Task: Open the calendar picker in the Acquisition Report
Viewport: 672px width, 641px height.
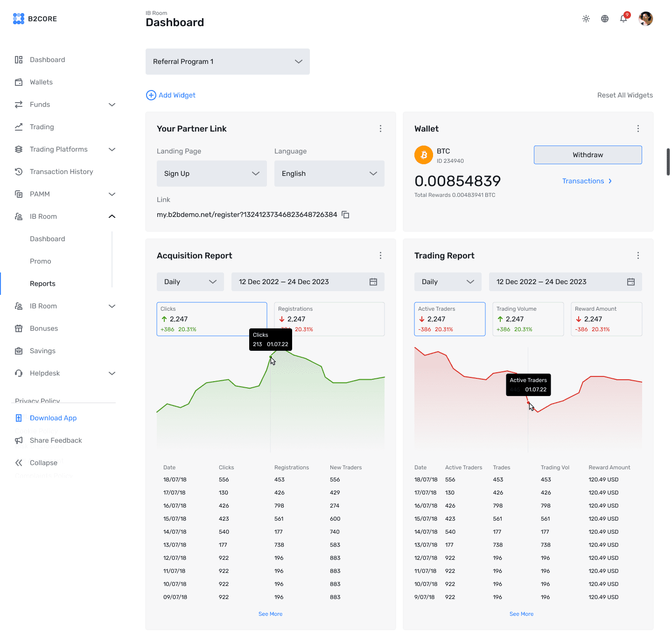Action: tap(373, 282)
